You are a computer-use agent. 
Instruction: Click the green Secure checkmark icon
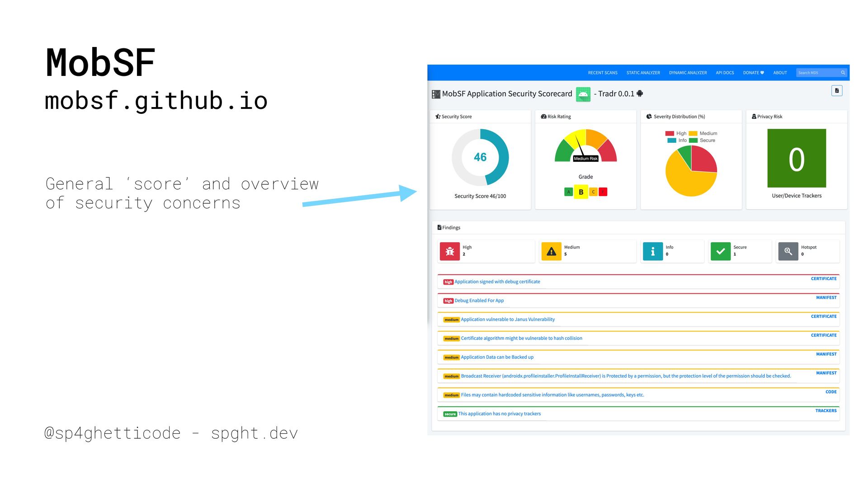721,252
